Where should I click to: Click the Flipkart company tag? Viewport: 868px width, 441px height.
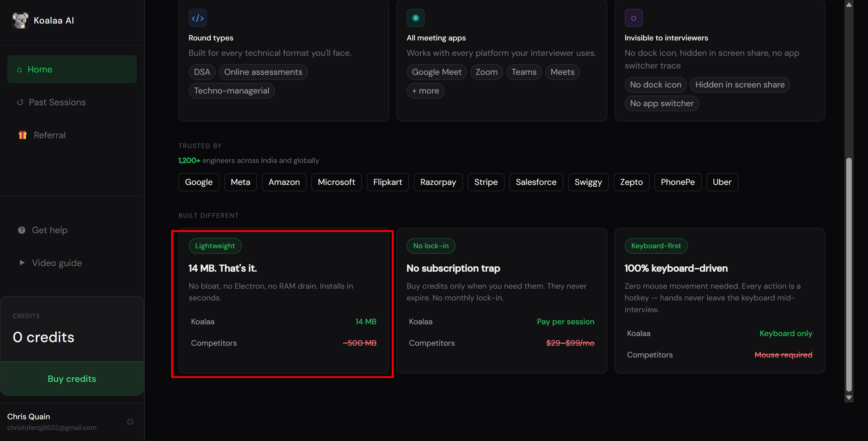tap(388, 182)
